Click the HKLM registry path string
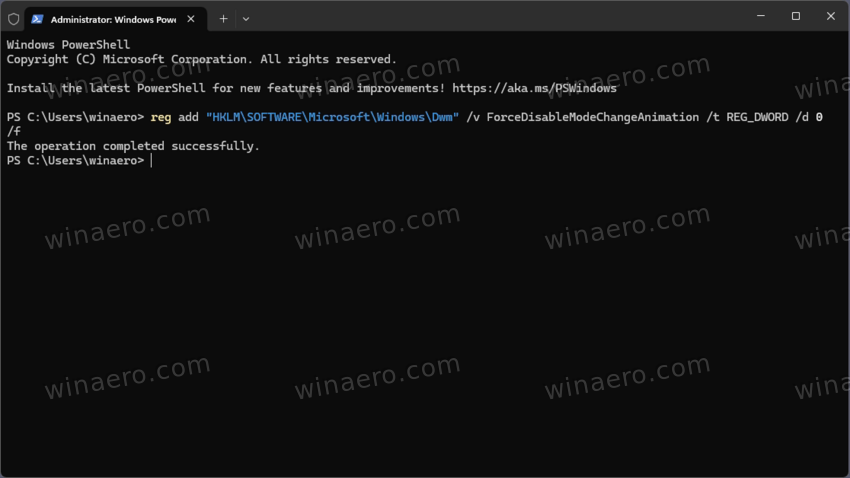Screen dimensions: 850x478 [332, 117]
